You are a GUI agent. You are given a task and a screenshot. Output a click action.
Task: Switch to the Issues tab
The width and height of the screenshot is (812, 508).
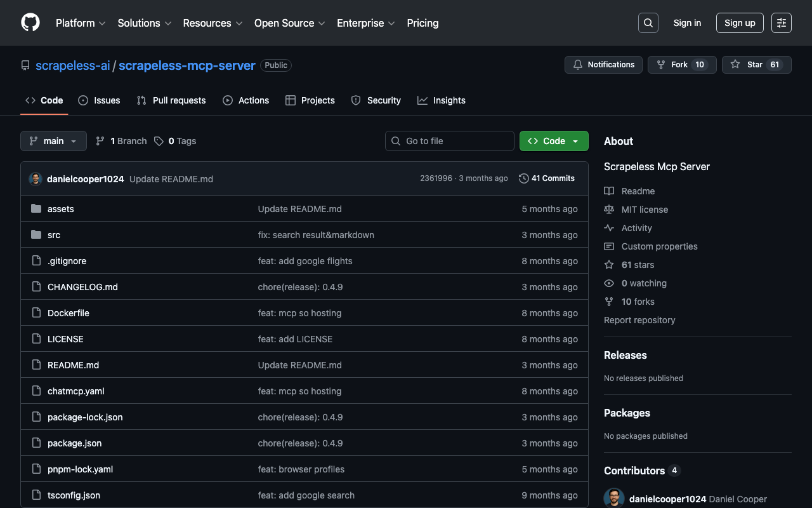pos(99,100)
